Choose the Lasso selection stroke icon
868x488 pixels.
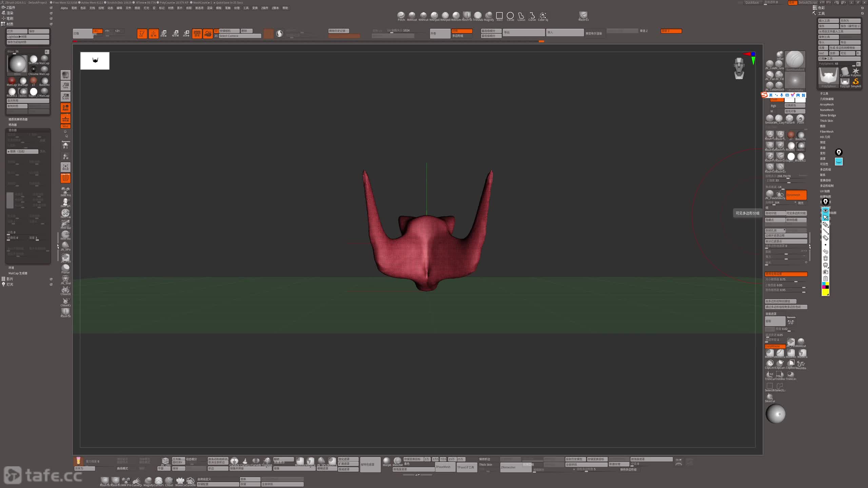coord(521,16)
